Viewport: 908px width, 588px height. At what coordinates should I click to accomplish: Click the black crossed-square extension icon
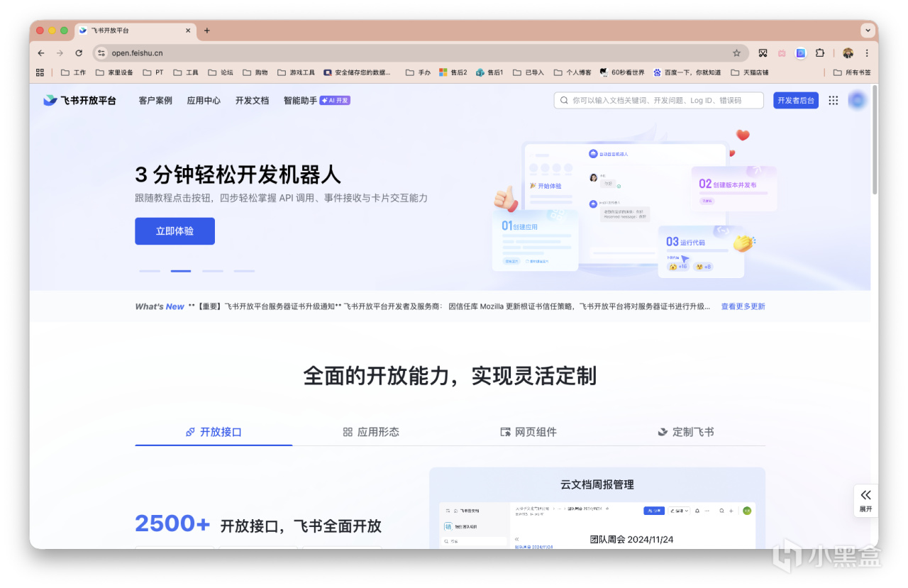pyautogui.click(x=763, y=53)
